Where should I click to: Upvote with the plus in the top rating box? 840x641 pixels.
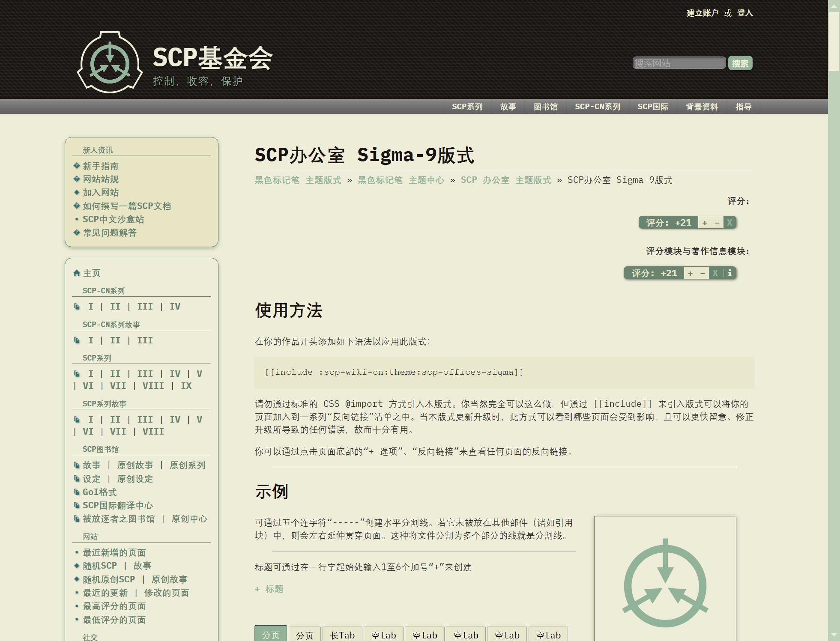pyautogui.click(x=705, y=223)
